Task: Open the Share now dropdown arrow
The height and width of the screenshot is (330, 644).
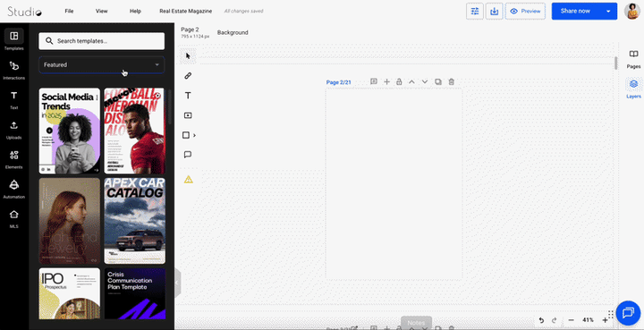Action: (608, 11)
